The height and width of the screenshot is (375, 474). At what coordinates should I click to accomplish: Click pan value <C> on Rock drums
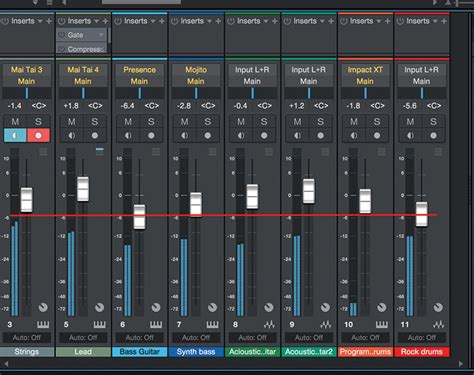coord(434,106)
